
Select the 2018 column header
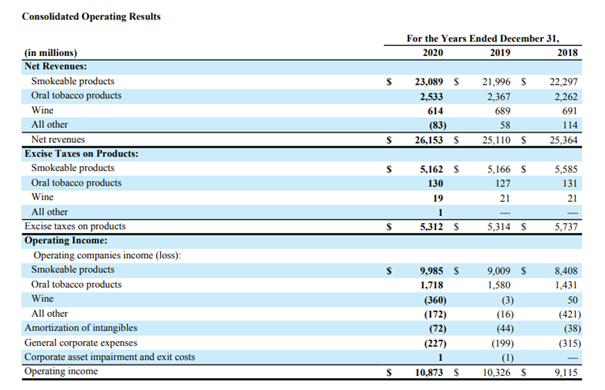pyautogui.click(x=568, y=52)
